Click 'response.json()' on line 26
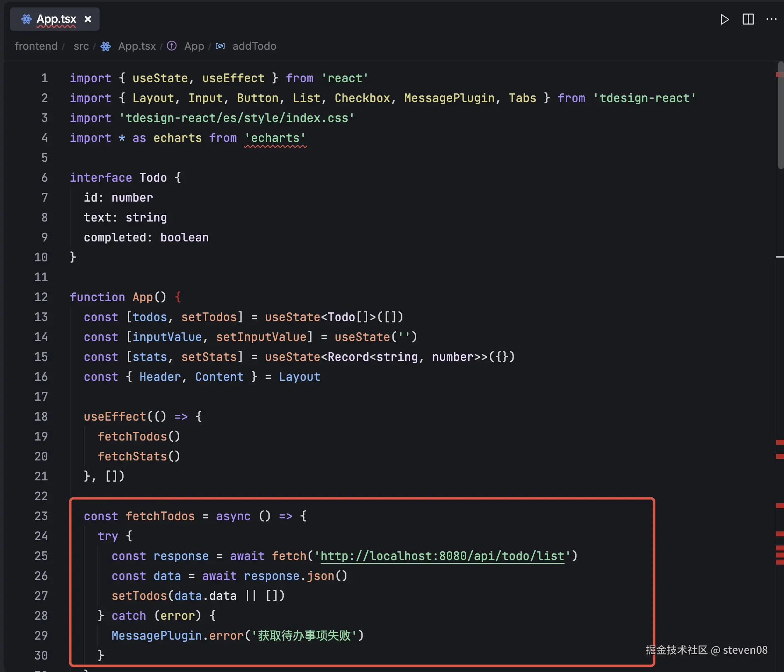This screenshot has width=784, height=672. pos(296,576)
